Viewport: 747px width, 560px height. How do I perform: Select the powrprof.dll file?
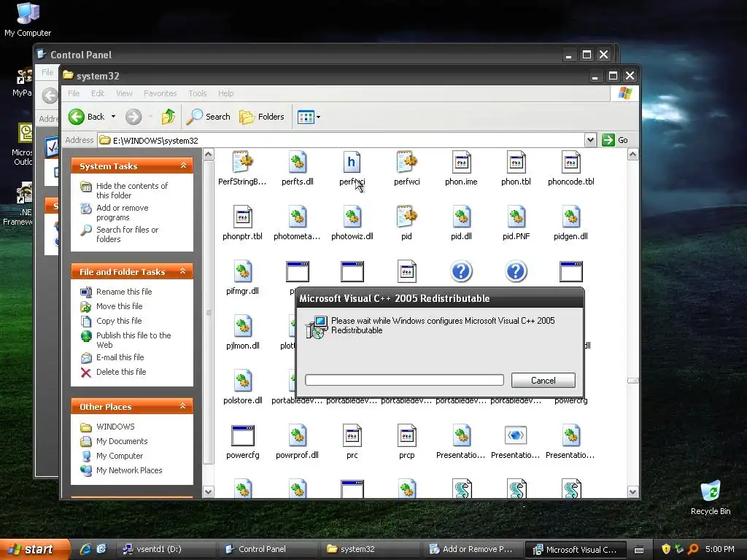point(298,441)
